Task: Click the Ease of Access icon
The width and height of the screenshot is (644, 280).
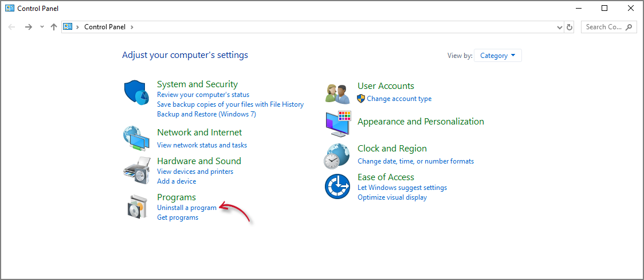Action: (337, 186)
